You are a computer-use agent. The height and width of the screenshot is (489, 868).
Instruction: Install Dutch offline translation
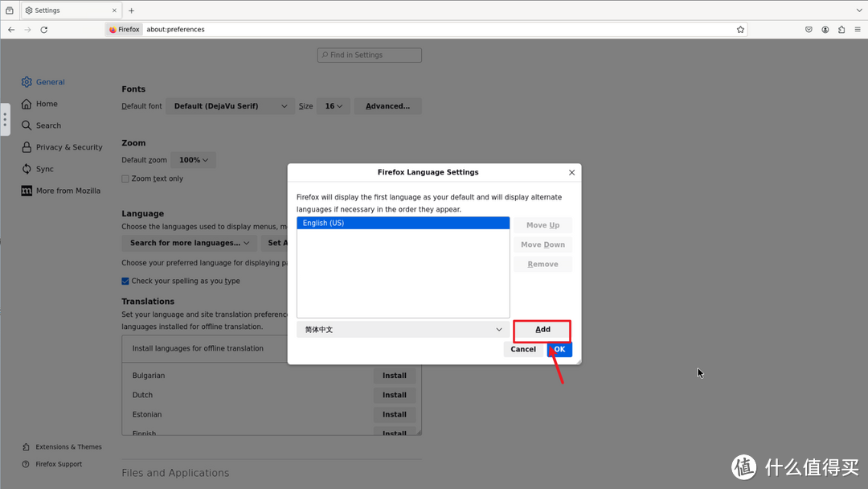click(x=394, y=395)
